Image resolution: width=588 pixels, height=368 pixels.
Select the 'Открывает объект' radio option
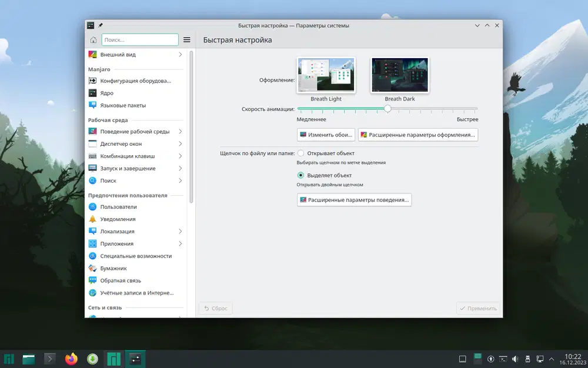pyautogui.click(x=301, y=153)
